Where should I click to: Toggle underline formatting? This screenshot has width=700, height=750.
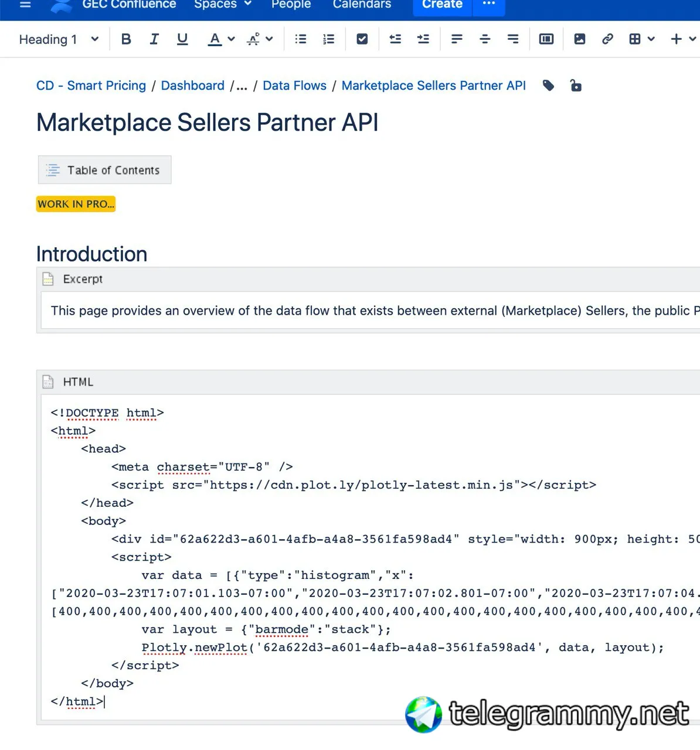(x=182, y=39)
